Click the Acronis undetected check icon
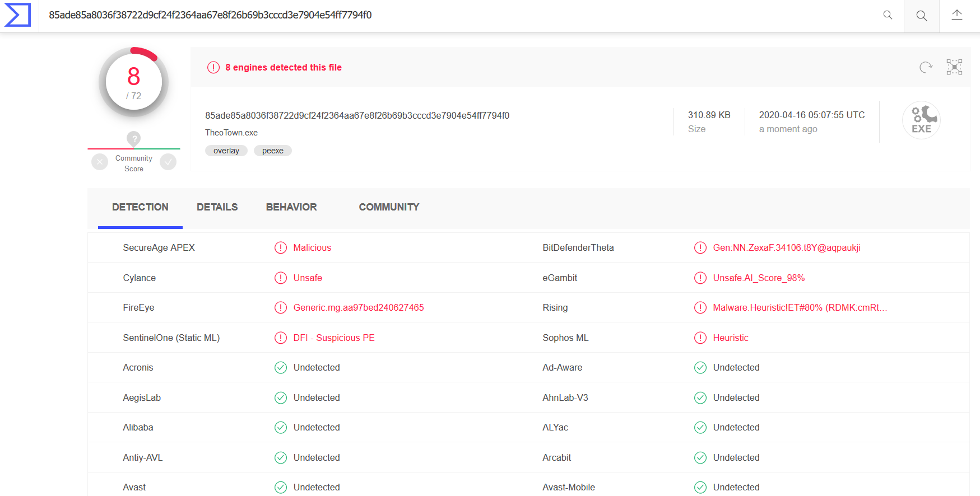Screen dimensions: 980x496 click(x=281, y=367)
